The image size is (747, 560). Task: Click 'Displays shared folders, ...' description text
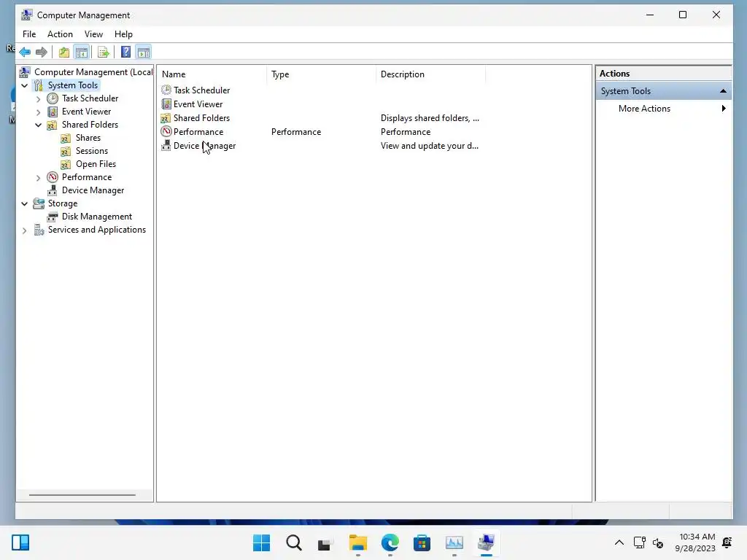pyautogui.click(x=430, y=118)
